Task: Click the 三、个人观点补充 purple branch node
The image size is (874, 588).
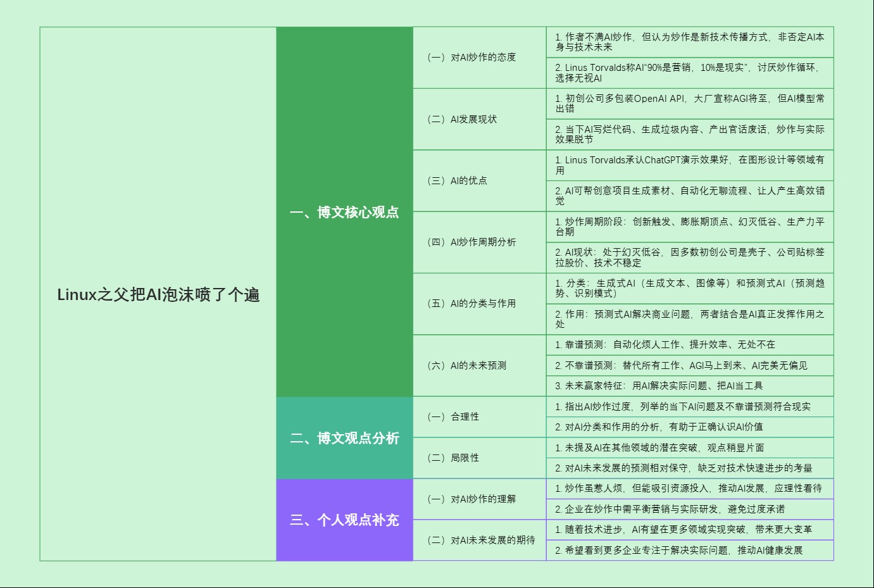Action: tap(345, 519)
